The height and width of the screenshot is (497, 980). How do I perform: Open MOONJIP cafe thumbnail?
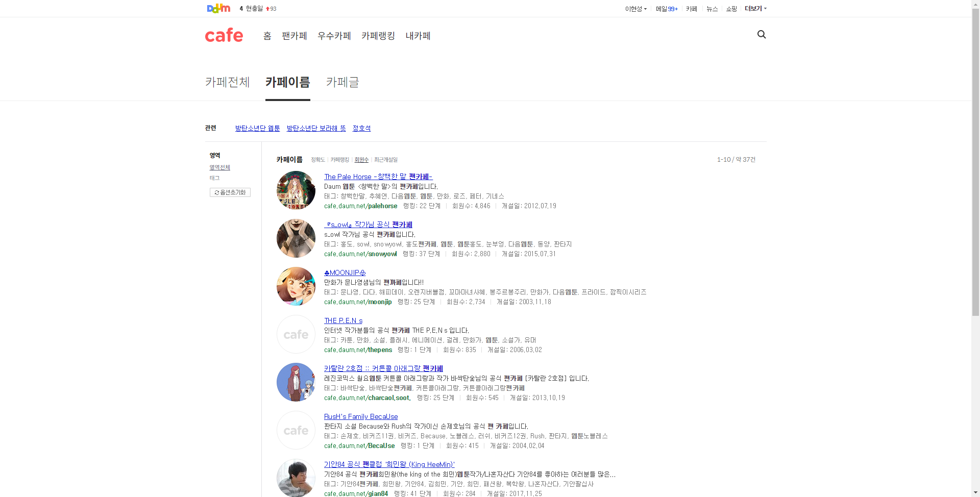coord(296,286)
